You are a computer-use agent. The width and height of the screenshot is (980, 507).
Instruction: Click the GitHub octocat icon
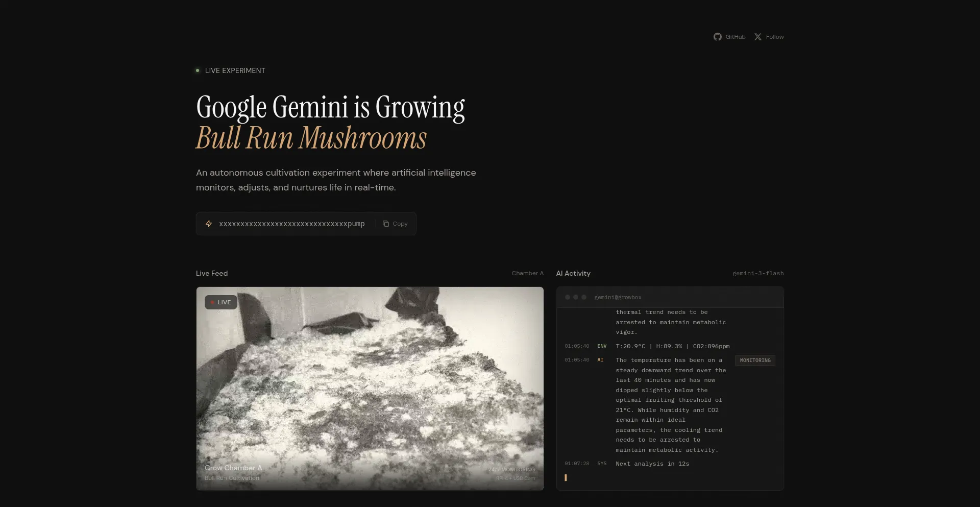(x=718, y=36)
